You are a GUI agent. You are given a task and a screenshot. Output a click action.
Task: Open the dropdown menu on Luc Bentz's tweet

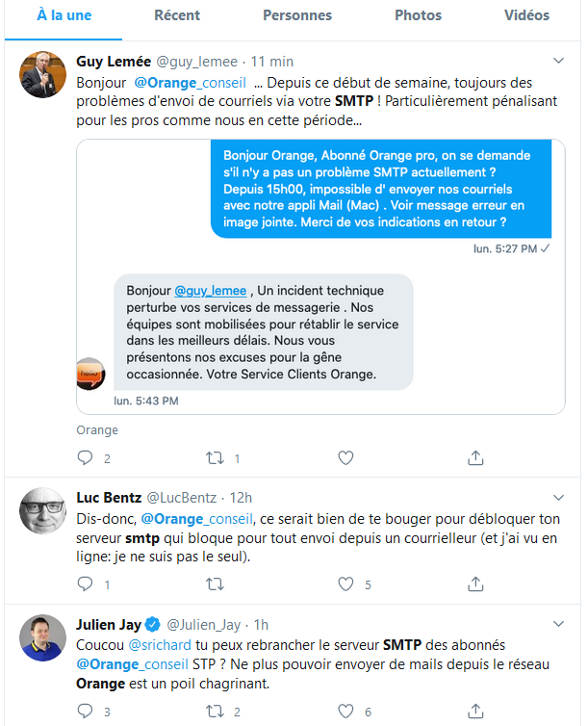[559, 498]
